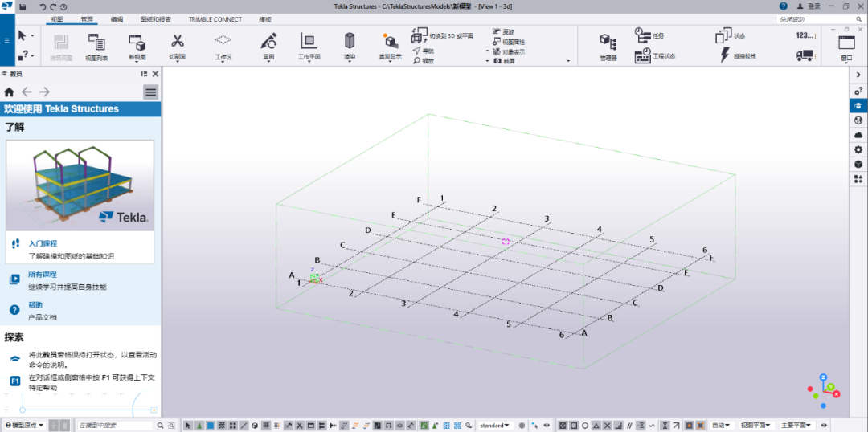Click the redo arrow in title bar
Screen dimensions: 868x432
53,6
